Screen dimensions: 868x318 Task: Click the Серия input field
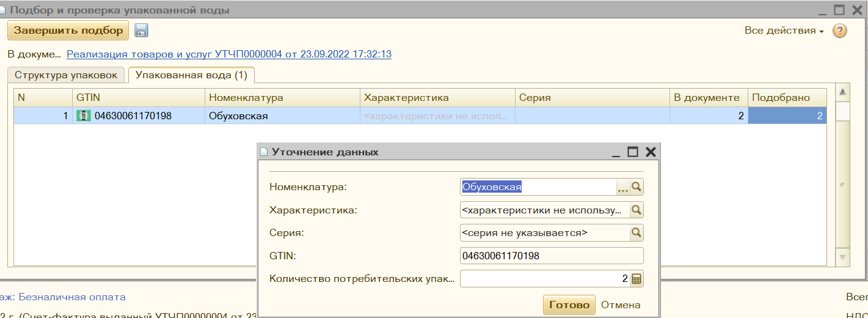coord(544,233)
